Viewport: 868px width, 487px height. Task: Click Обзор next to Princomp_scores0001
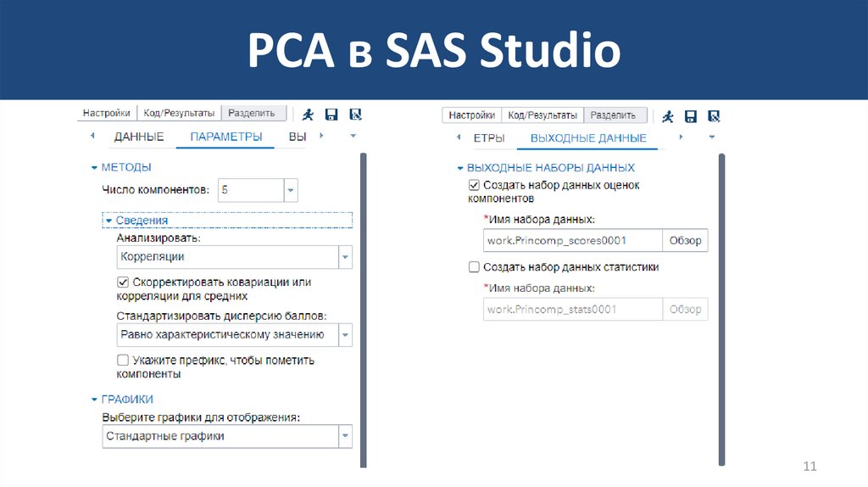(x=685, y=240)
